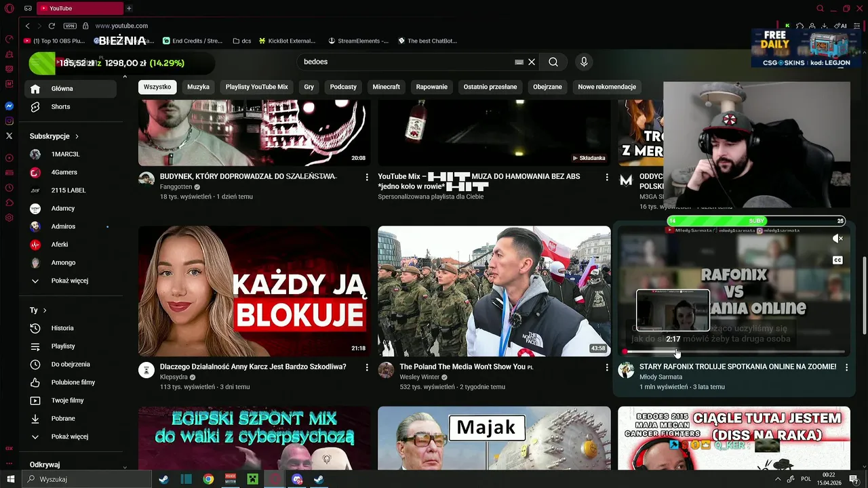868x488 pixels.
Task: Select the Muzyka filter chip
Action: (x=198, y=87)
